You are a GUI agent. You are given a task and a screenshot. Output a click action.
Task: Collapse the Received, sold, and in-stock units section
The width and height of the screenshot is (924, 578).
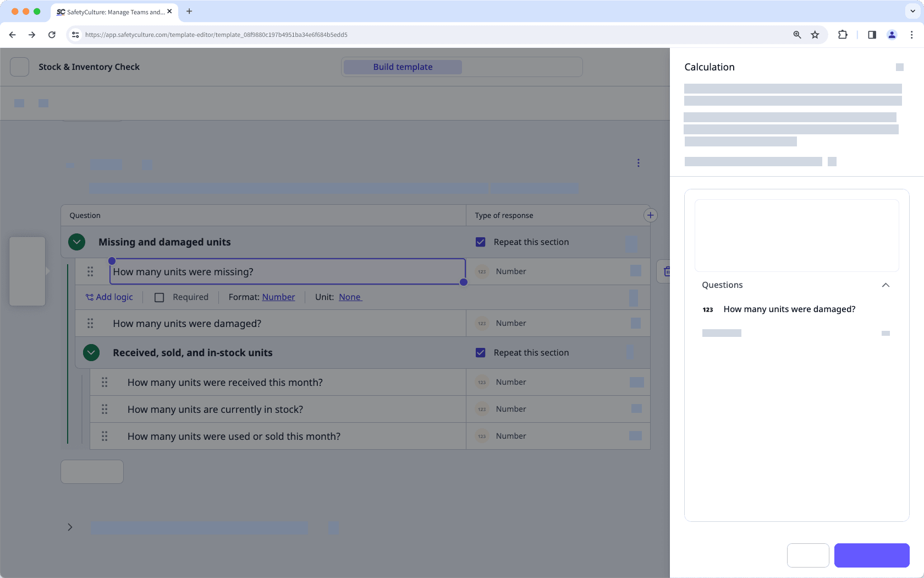tap(91, 352)
